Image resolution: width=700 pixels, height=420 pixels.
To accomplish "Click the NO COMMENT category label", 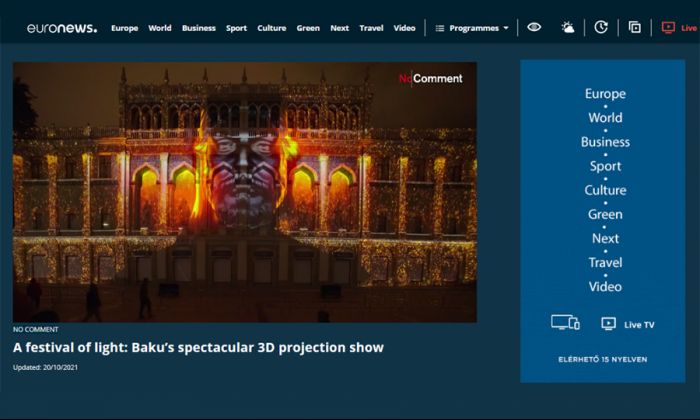I will pyautogui.click(x=36, y=329).
